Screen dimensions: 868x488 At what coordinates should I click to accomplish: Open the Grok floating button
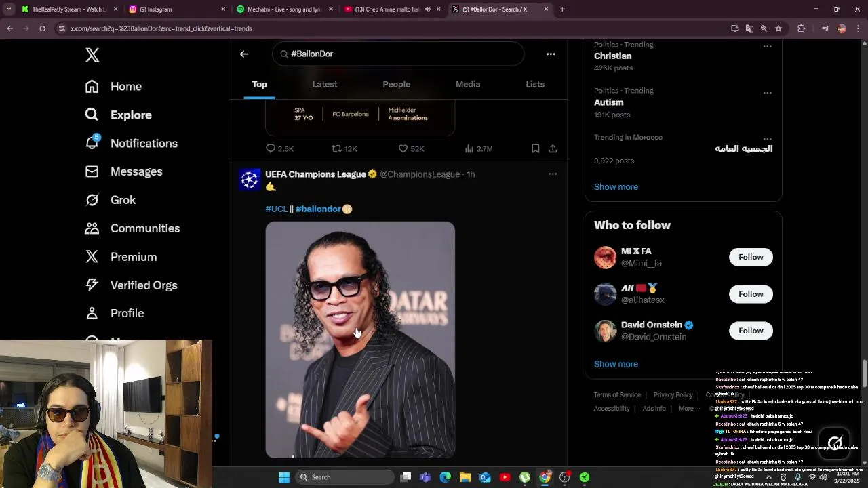835,443
